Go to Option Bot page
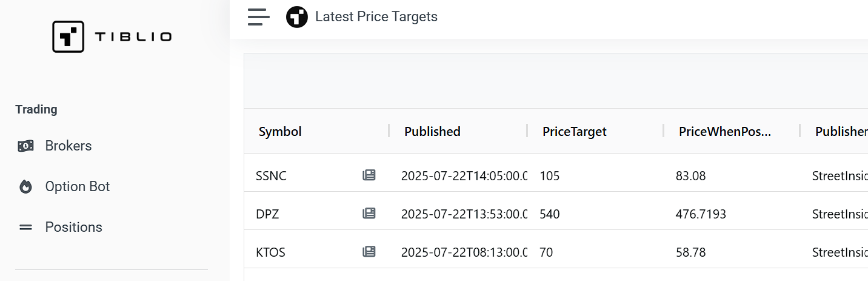Viewport: 868px width, 281px height. [x=78, y=186]
